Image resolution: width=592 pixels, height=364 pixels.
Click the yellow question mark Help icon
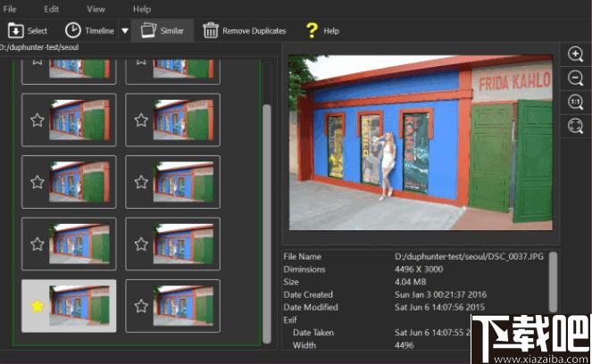pos(312,30)
